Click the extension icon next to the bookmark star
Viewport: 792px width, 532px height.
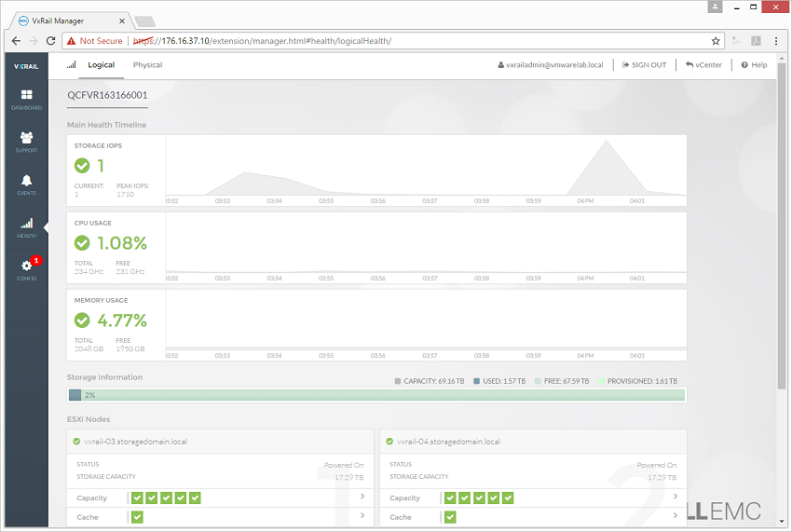coord(736,41)
